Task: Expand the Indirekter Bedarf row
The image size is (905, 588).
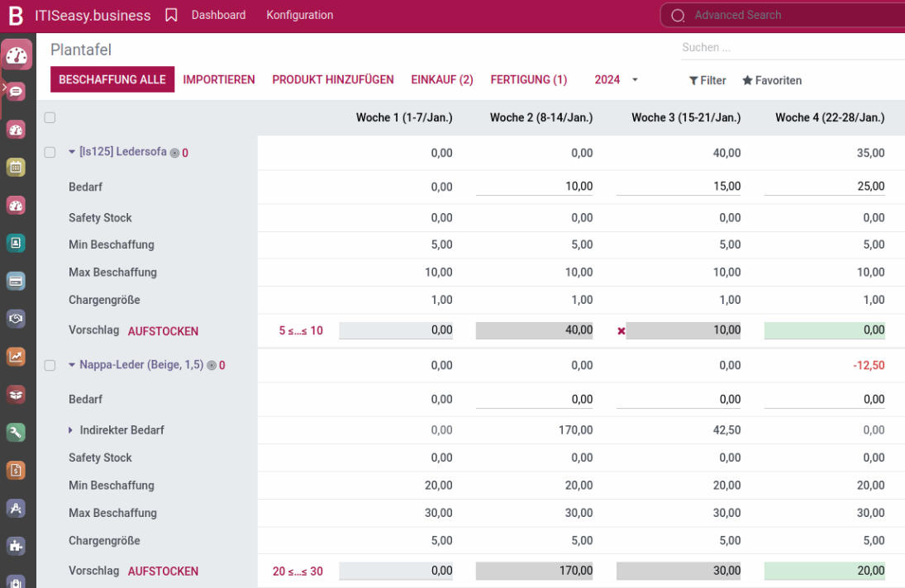Action: (x=72, y=430)
